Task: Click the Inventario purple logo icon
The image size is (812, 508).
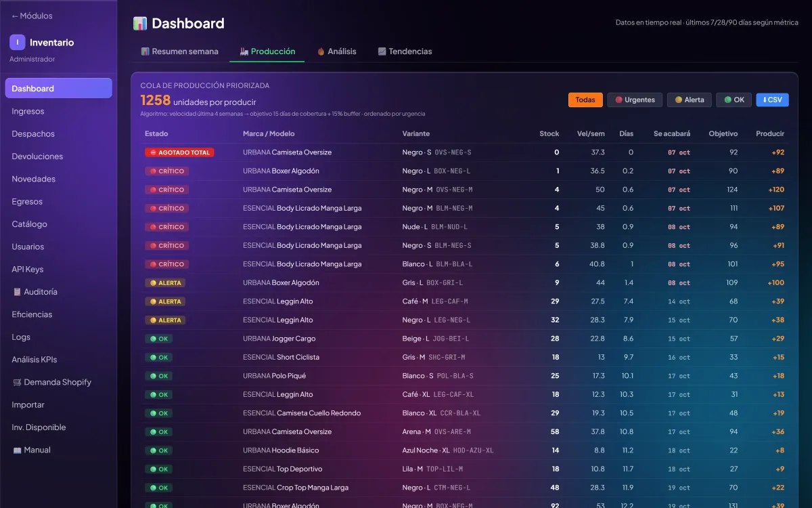Action: click(18, 42)
